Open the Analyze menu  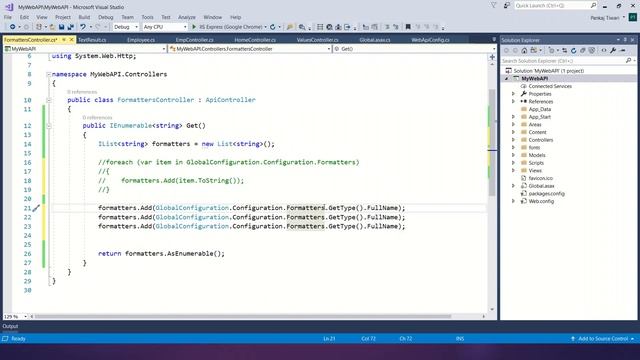[187, 17]
